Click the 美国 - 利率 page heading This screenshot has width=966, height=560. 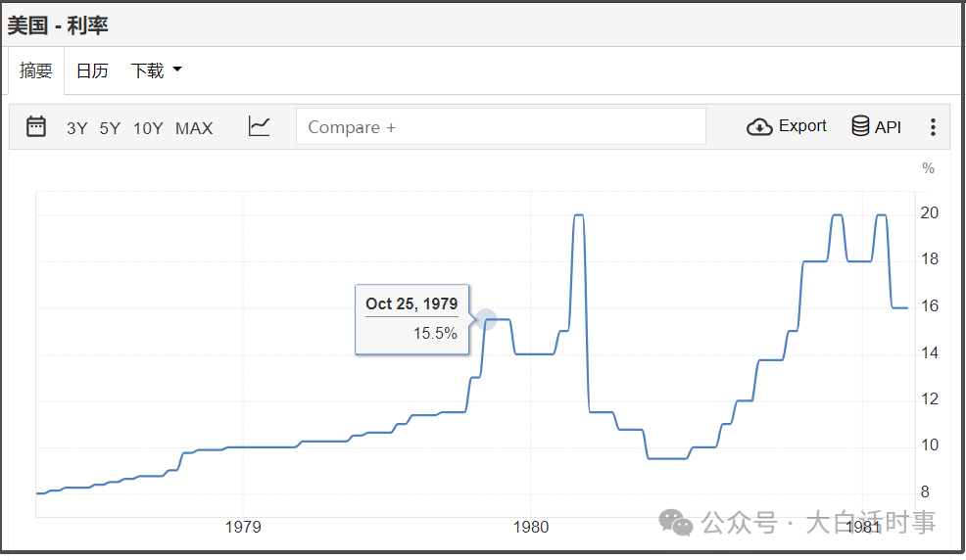pos(58,25)
